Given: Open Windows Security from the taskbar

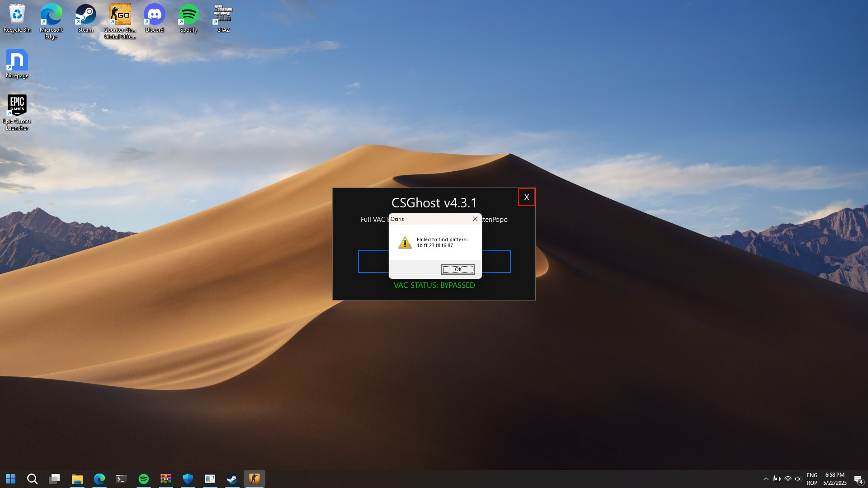Looking at the screenshot, I should click(x=188, y=479).
